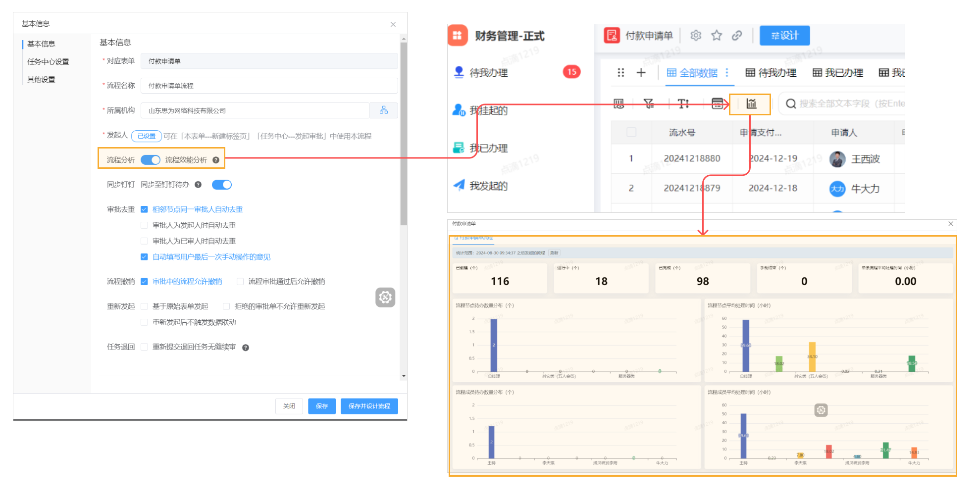Viewport: 980px width, 499px height.
Task: Open the 全部数据 view options menu
Action: (727, 72)
